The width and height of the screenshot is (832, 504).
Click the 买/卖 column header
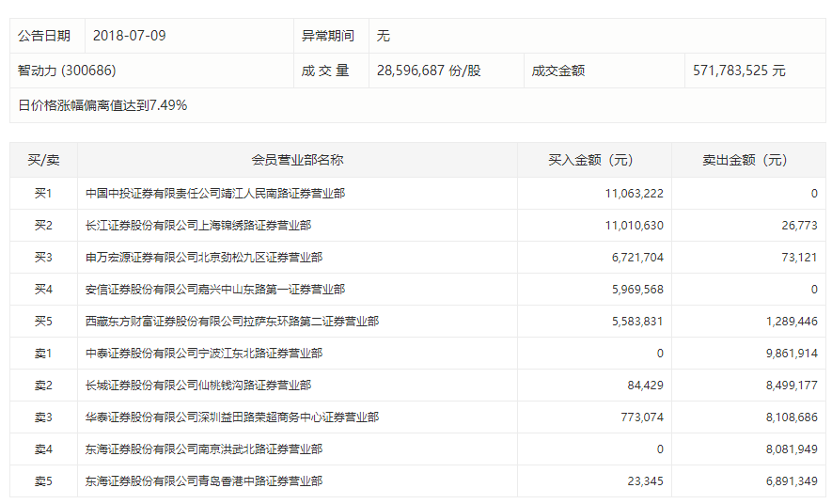click(43, 160)
